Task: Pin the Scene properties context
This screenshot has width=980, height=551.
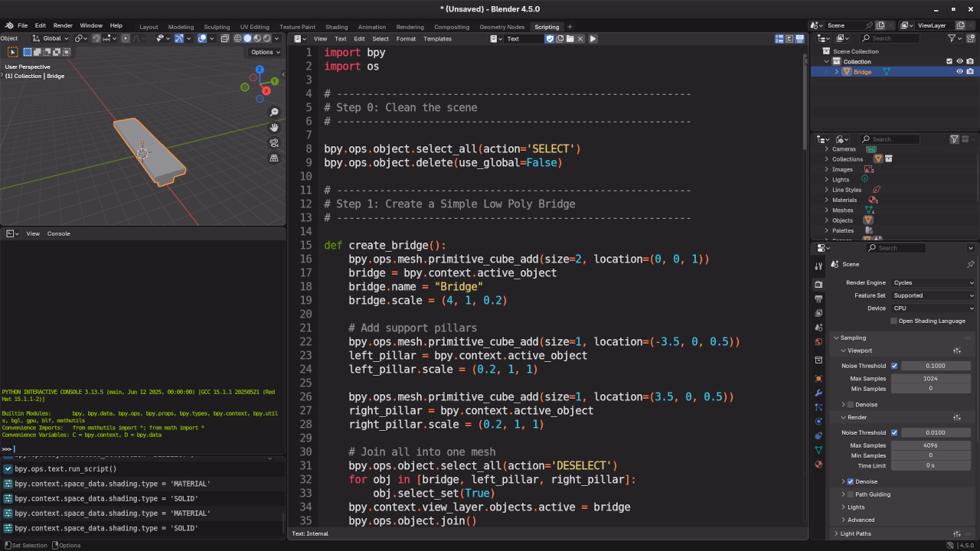Action: click(x=970, y=264)
